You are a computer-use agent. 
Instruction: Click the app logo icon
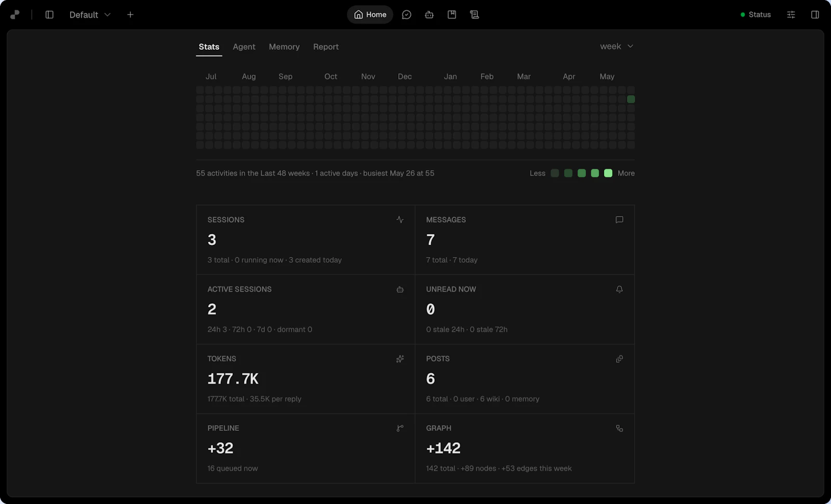click(x=15, y=15)
